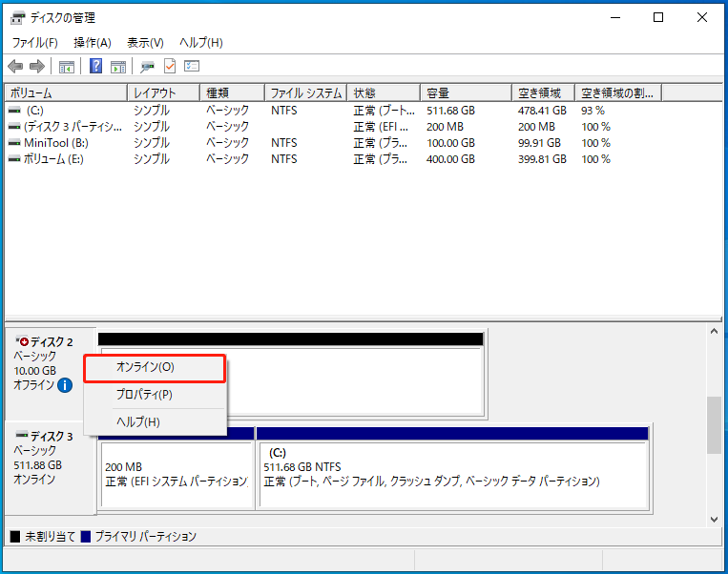Click the 正常 (ブート... status cell

pyautogui.click(x=384, y=111)
